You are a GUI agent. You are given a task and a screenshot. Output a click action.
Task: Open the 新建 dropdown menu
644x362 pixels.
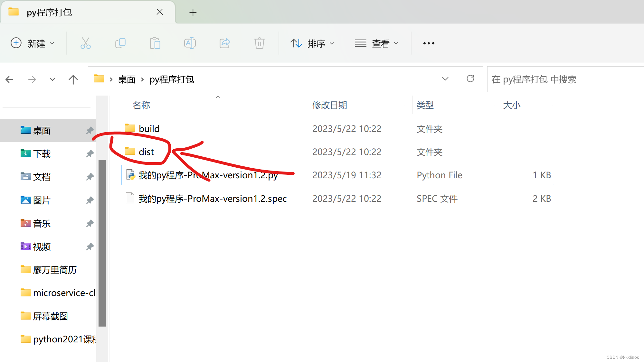pos(33,43)
